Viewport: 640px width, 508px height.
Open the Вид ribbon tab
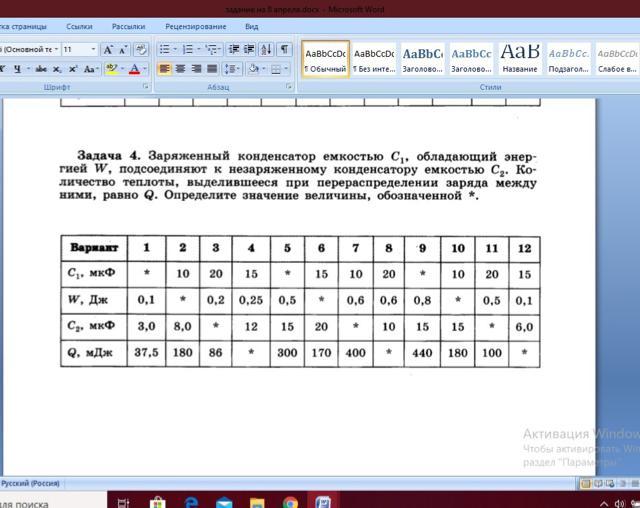click(251, 27)
